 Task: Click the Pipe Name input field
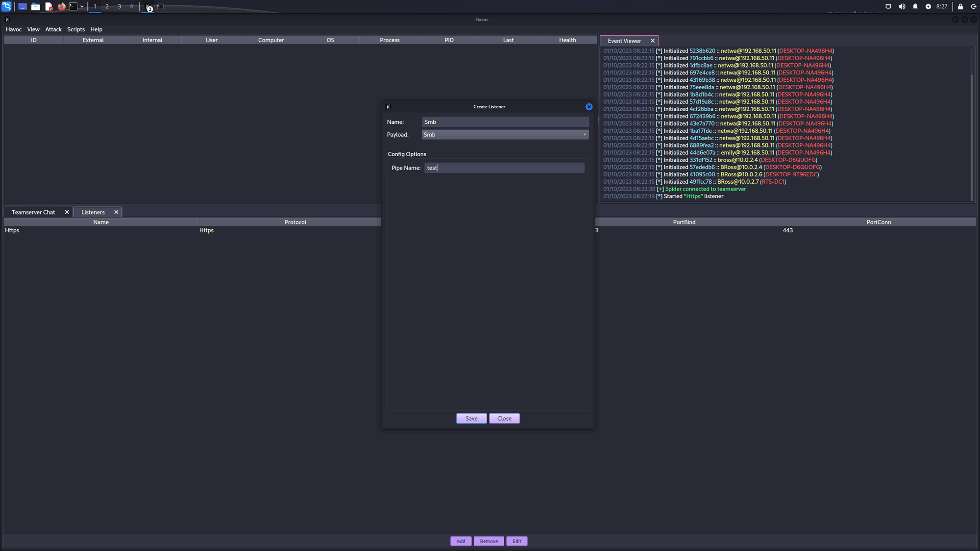pyautogui.click(x=504, y=168)
